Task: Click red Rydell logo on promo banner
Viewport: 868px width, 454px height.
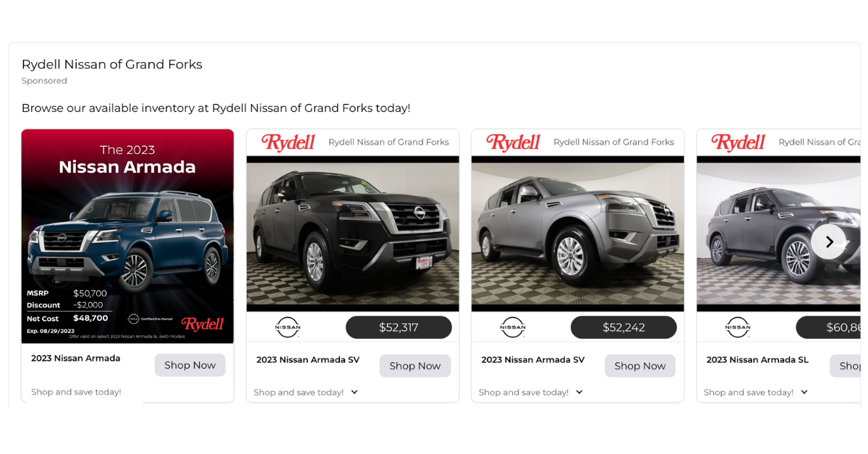Action: click(203, 324)
